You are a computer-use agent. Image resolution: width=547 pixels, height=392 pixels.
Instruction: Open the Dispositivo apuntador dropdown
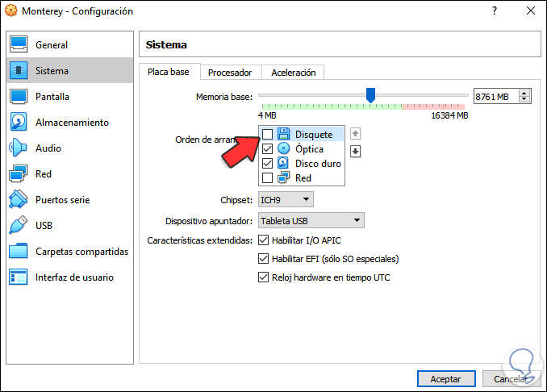(x=311, y=221)
